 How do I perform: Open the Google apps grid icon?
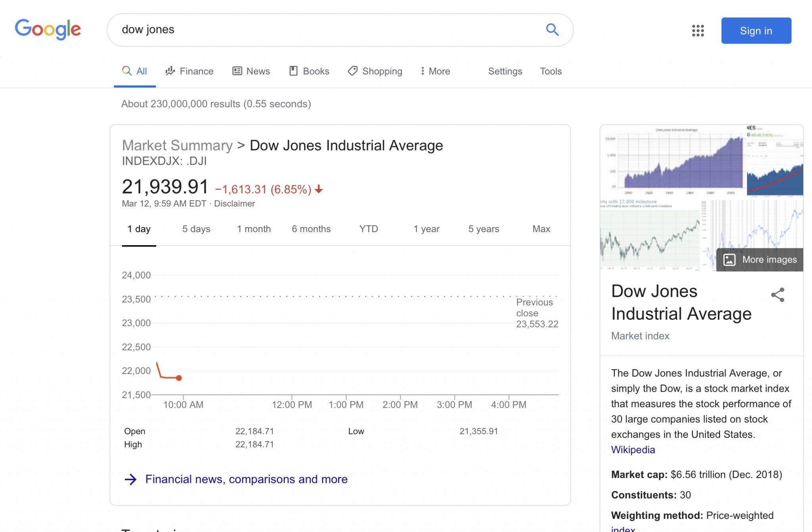click(x=698, y=31)
